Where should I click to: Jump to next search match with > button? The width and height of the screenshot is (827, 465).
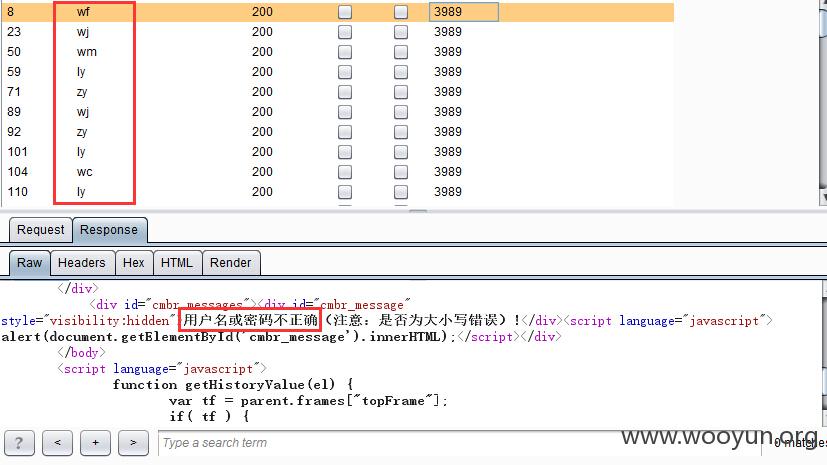point(133,443)
